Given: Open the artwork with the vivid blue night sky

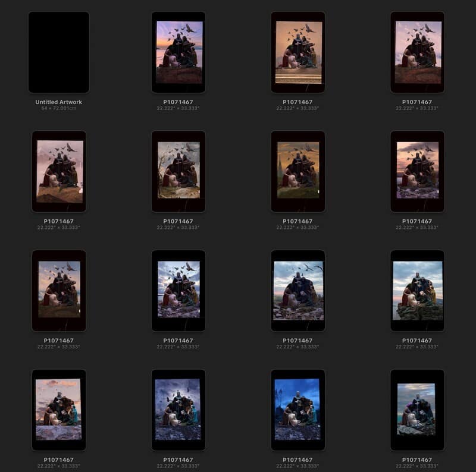Looking at the screenshot, I should pos(298,410).
